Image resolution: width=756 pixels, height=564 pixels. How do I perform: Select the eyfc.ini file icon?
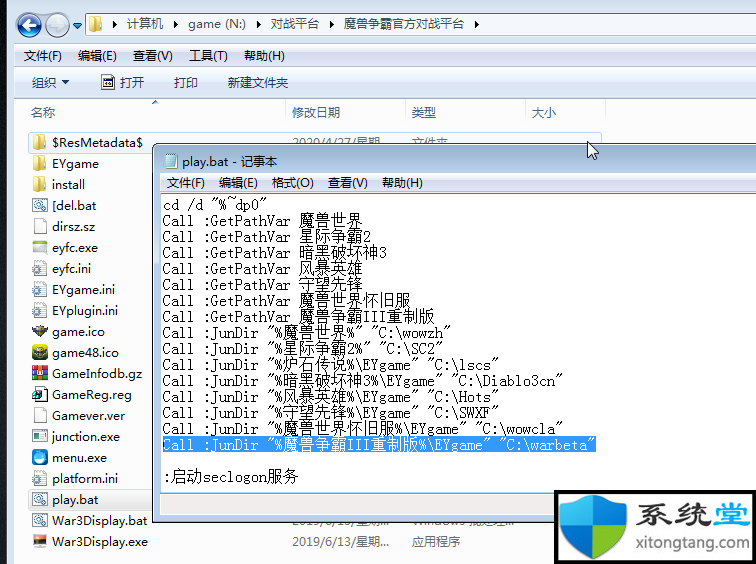(40, 269)
